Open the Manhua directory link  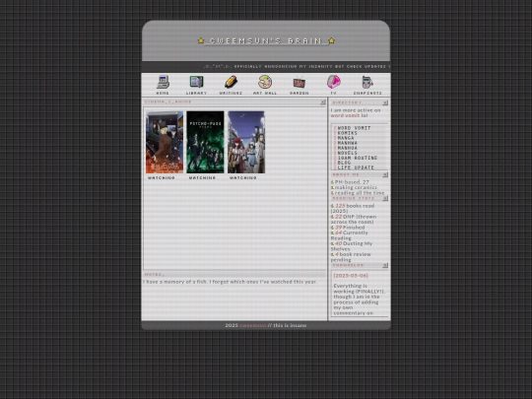pos(347,148)
